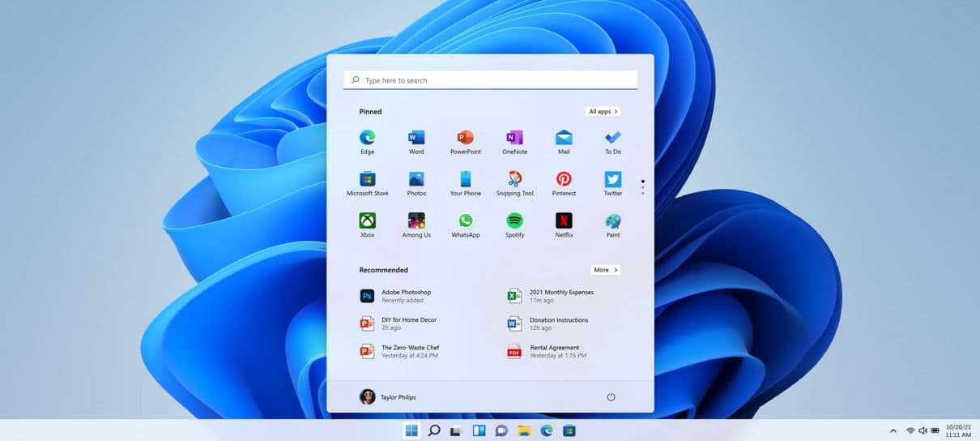Open the Netflix app
This screenshot has width=980, height=441.
click(x=564, y=224)
